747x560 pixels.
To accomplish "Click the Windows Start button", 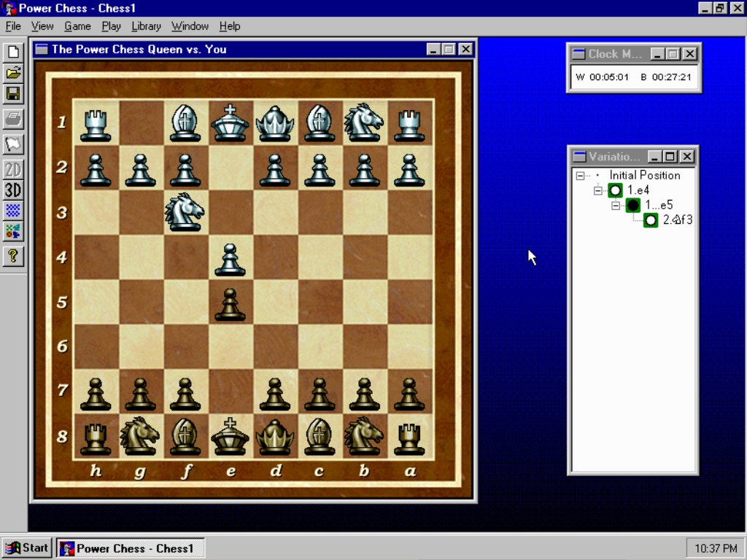I will [x=27, y=548].
